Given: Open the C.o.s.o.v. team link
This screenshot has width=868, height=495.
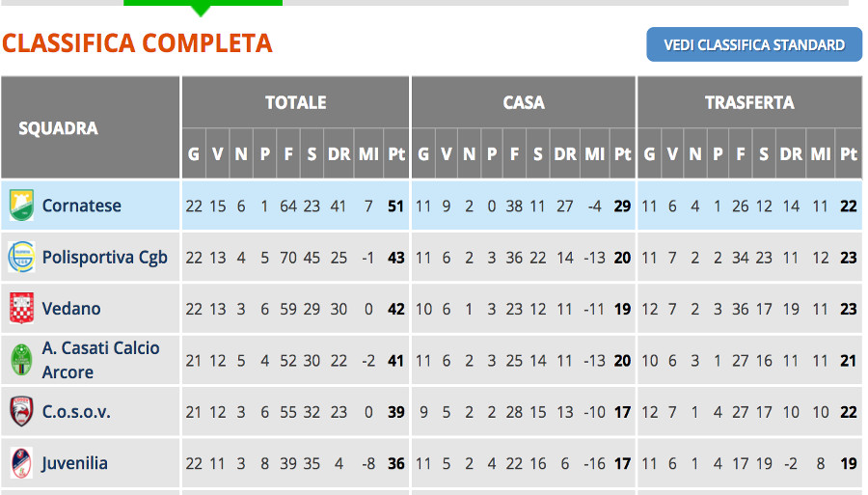Looking at the screenshot, I should [76, 411].
